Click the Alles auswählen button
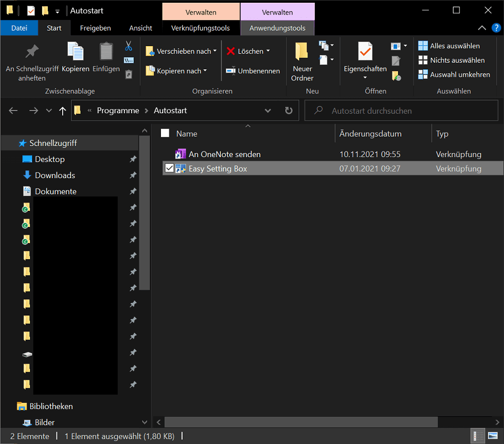 [x=449, y=46]
